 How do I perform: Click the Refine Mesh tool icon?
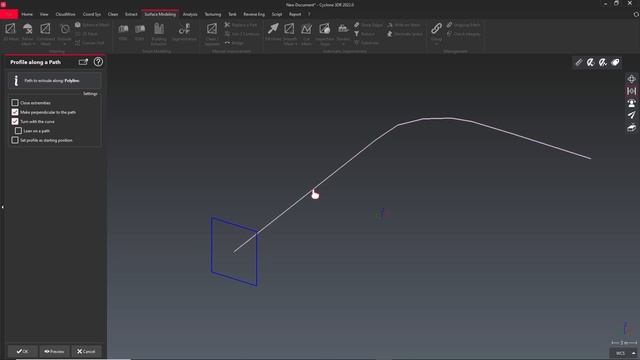27,29
